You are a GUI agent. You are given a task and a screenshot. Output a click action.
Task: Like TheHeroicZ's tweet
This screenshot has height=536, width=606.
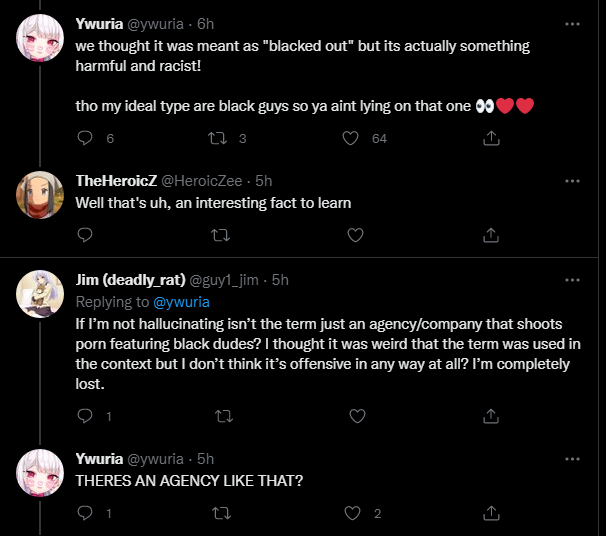(x=354, y=235)
